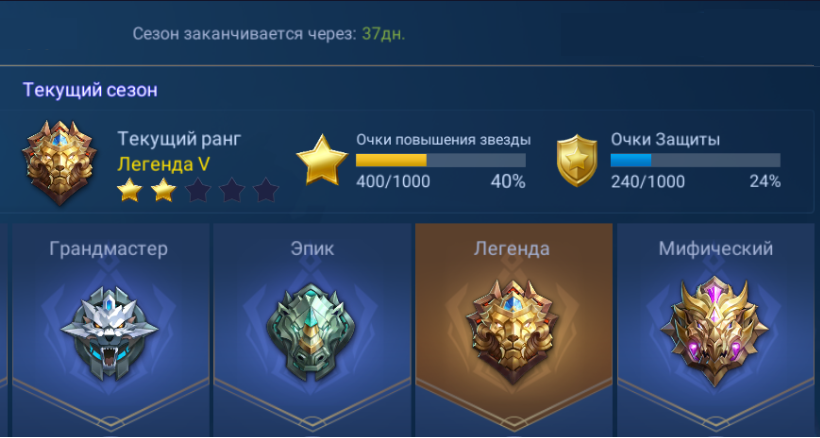Click the Текущий сезон heading
The width and height of the screenshot is (820, 438).
[x=90, y=90]
